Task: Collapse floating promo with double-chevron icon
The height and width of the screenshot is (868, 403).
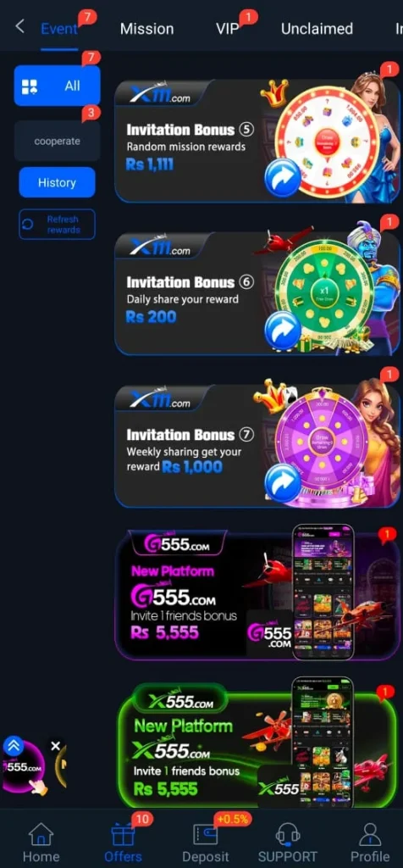Action: (x=14, y=746)
